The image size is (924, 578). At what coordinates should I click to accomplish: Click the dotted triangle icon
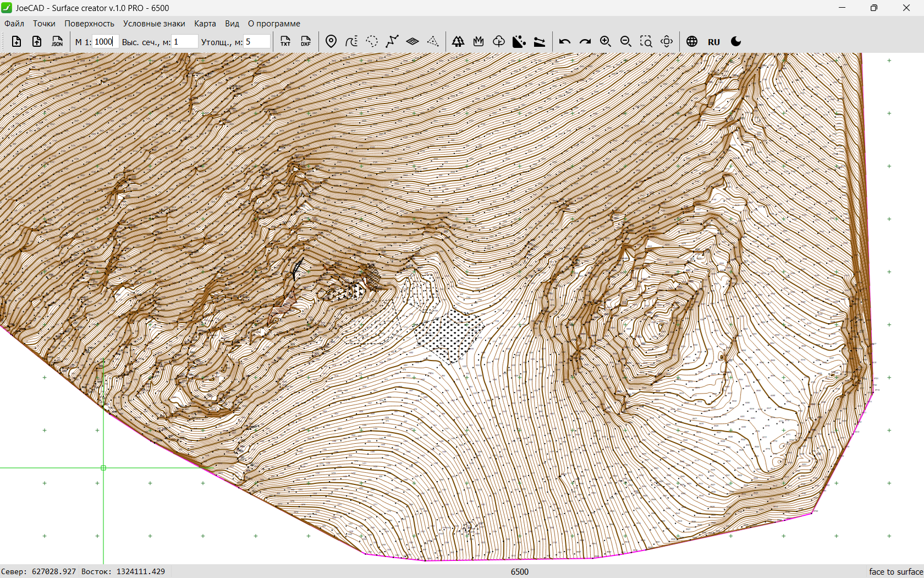coord(433,41)
